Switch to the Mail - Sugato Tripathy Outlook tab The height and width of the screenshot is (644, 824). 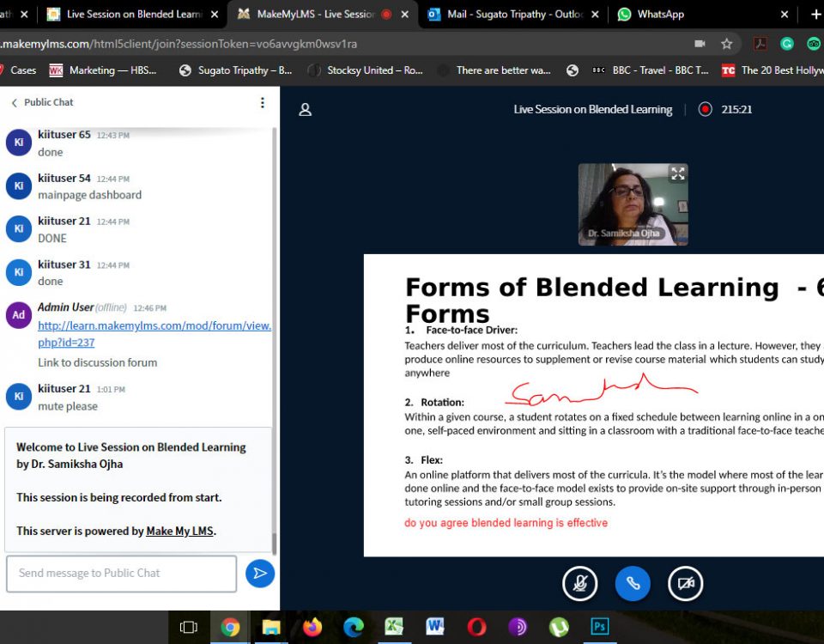coord(506,15)
